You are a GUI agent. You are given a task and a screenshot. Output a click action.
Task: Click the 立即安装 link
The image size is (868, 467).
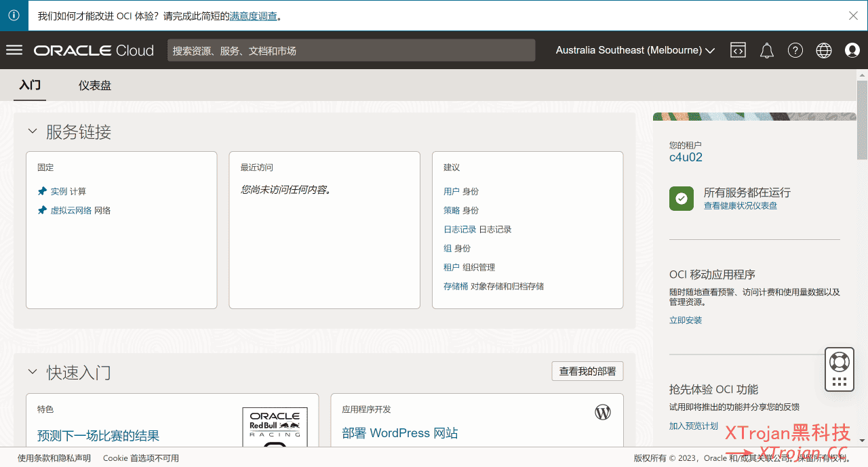tap(686, 320)
